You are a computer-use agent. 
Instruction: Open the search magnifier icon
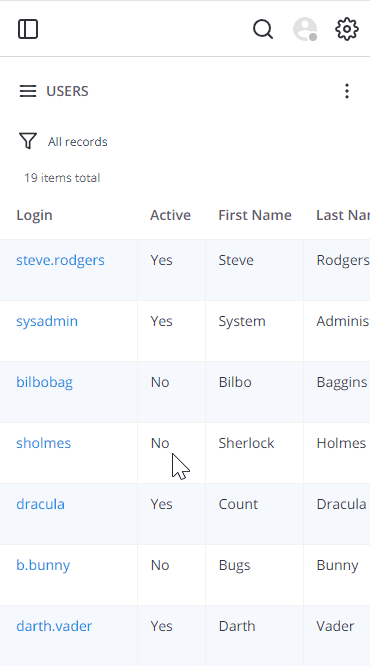coord(263,29)
